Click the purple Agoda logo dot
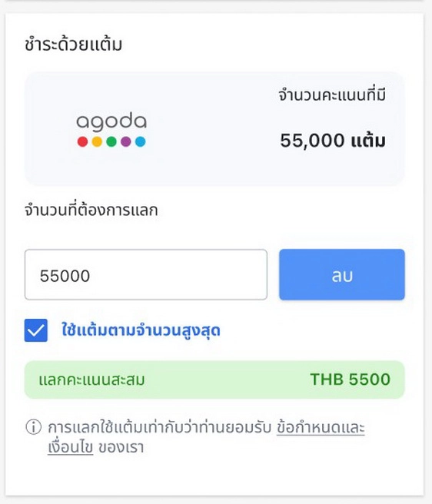 tap(126, 141)
